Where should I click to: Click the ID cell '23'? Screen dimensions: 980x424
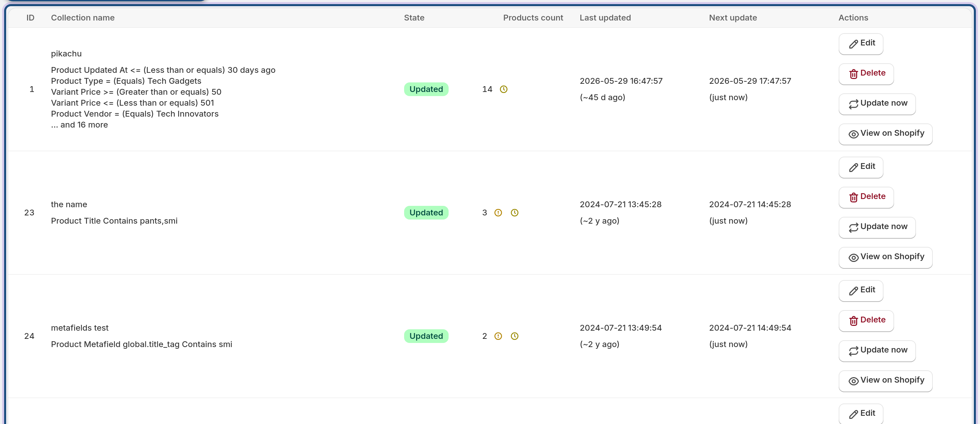[29, 213]
